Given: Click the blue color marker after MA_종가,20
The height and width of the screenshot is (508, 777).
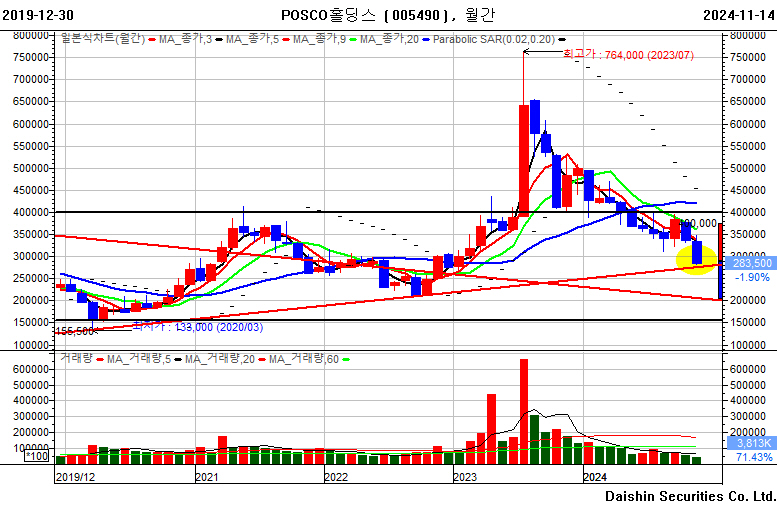Looking at the screenshot, I should coord(426,40).
